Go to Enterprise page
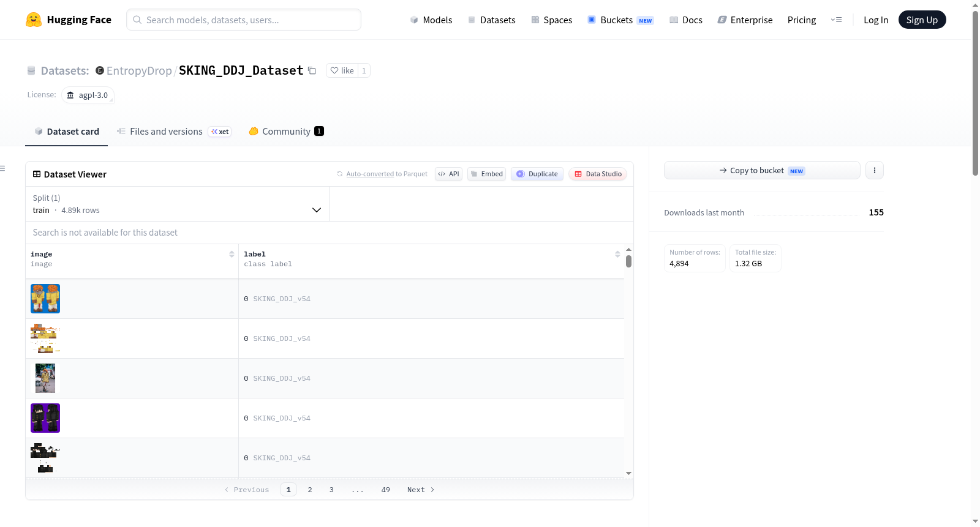Viewport: 980px width, 527px height. (745, 20)
